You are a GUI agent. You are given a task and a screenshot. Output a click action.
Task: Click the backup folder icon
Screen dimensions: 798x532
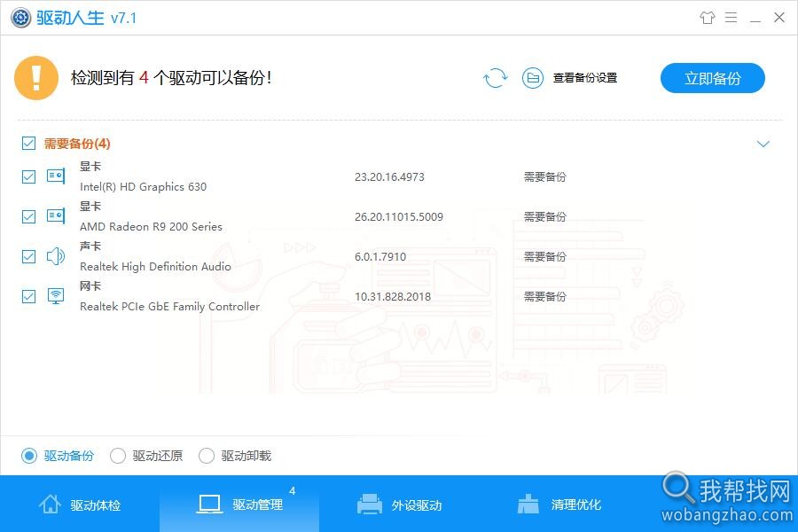[533, 78]
